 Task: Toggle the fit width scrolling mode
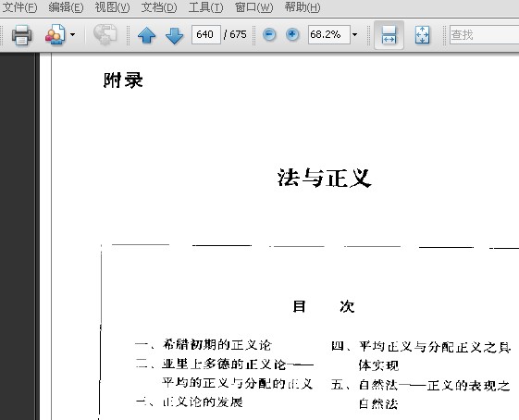pyautogui.click(x=389, y=35)
